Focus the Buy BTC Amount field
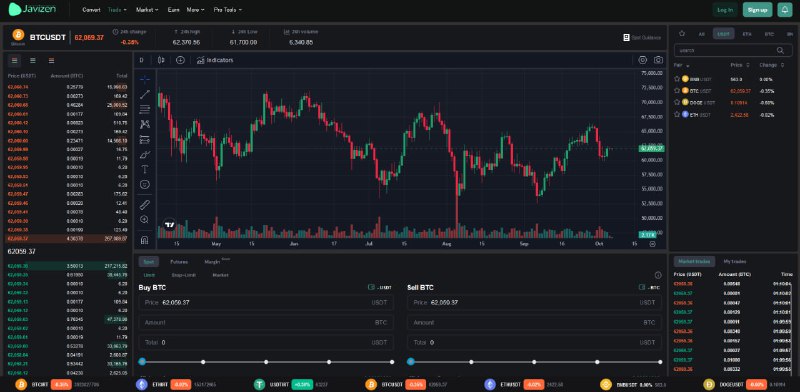 [266, 323]
